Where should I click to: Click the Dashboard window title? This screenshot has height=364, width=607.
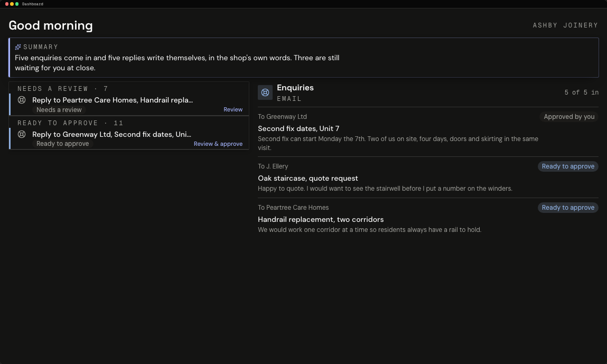(x=33, y=4)
